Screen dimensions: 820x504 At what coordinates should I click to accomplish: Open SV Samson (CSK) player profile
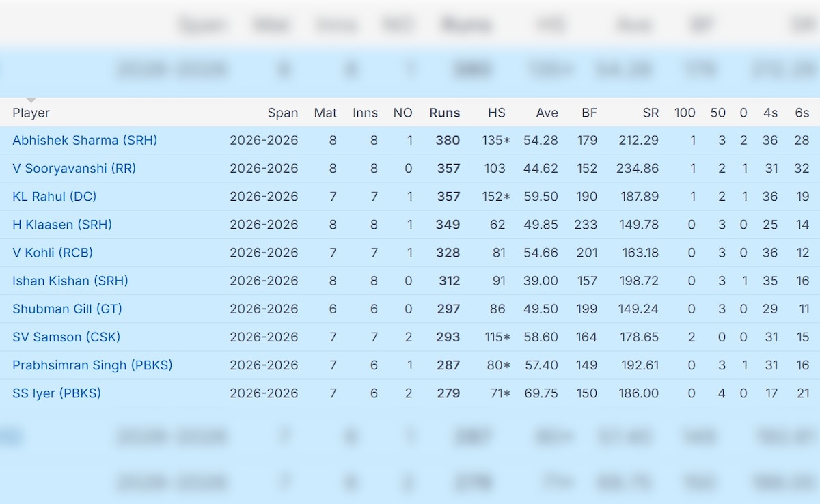click(x=66, y=337)
